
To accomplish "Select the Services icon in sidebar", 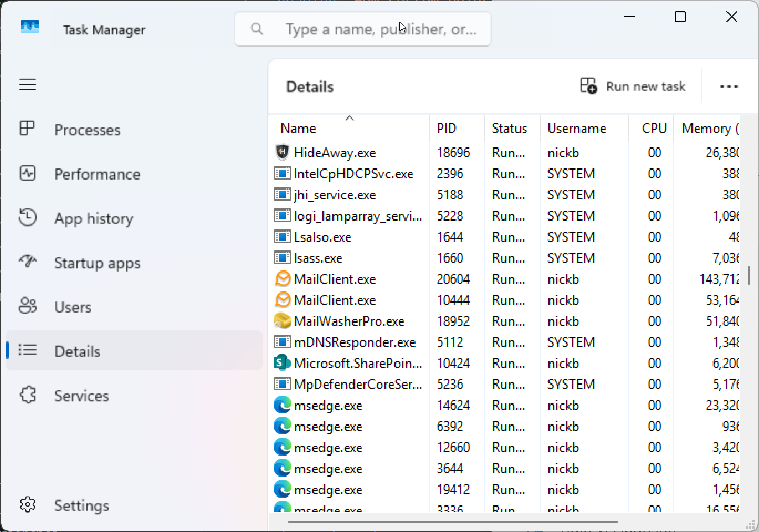I will click(x=28, y=395).
